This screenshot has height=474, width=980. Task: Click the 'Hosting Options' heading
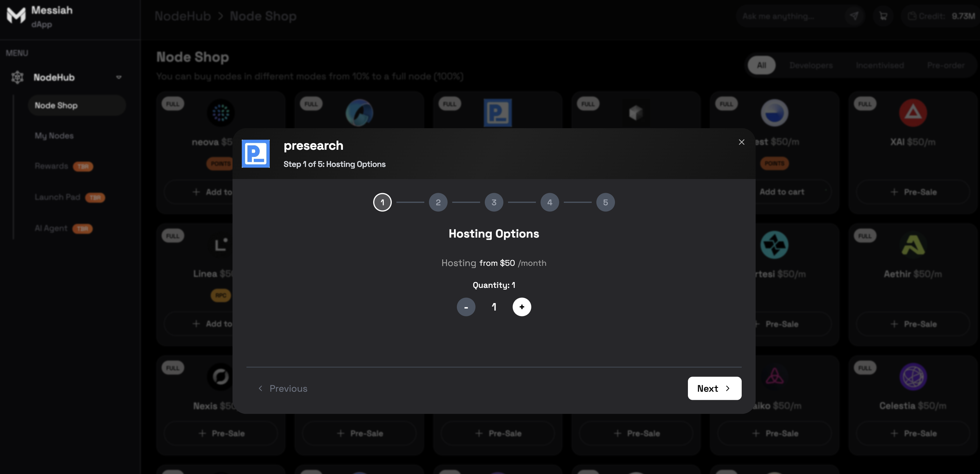[x=494, y=234]
